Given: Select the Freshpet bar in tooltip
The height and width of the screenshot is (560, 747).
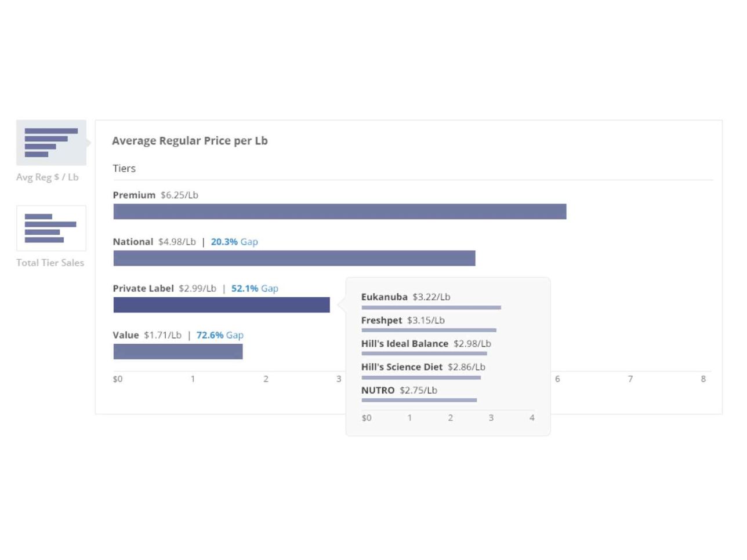Looking at the screenshot, I should point(429,330).
